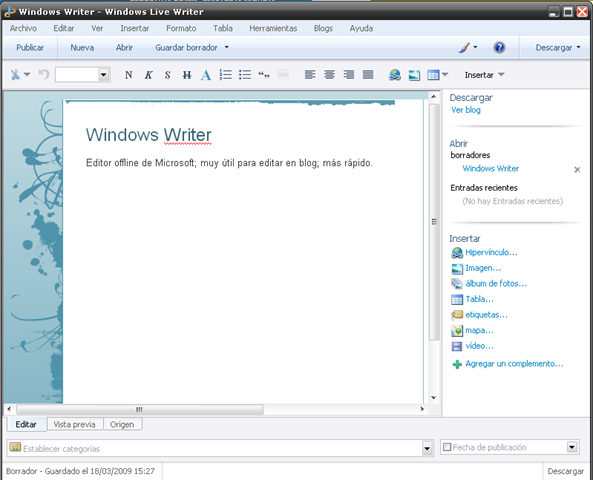593x480 pixels.
Task: Expand the Guardar borrador dropdown arrow
Action: click(227, 47)
